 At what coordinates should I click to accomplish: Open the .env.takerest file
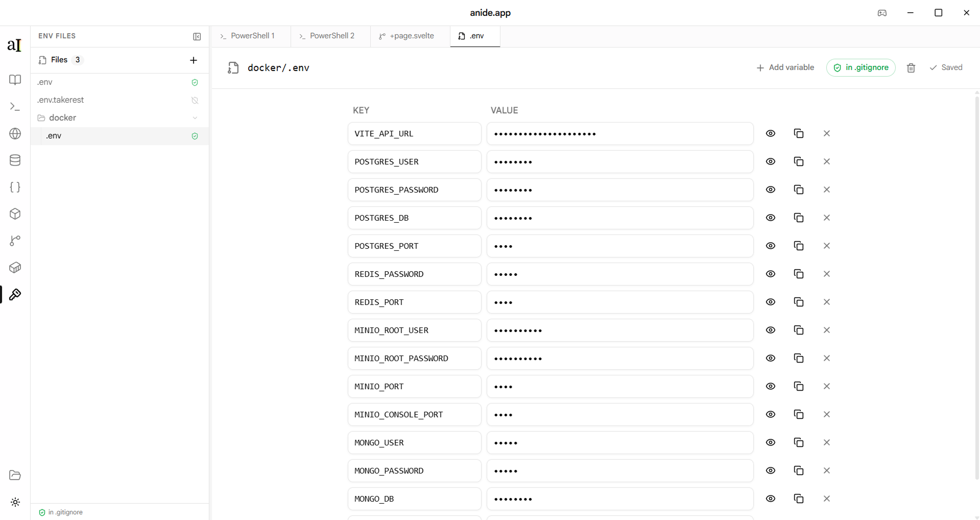[x=119, y=100]
